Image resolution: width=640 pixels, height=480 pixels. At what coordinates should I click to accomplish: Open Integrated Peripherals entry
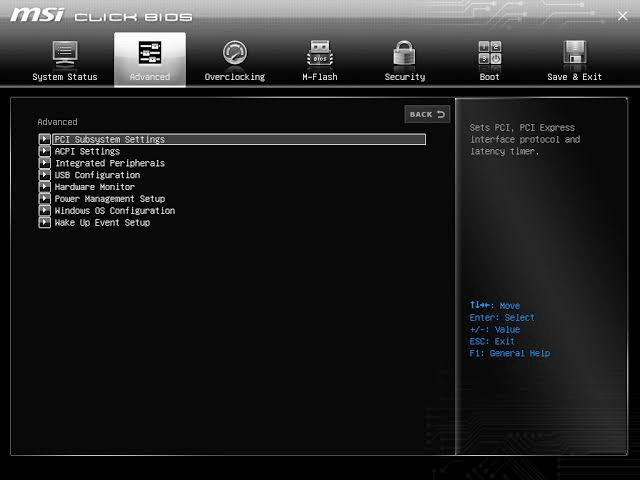(110, 163)
